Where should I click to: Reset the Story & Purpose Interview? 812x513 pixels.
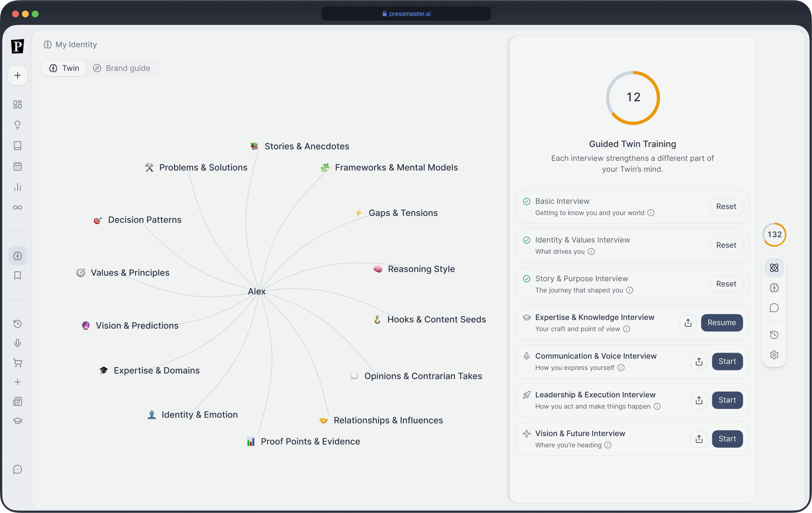point(726,284)
